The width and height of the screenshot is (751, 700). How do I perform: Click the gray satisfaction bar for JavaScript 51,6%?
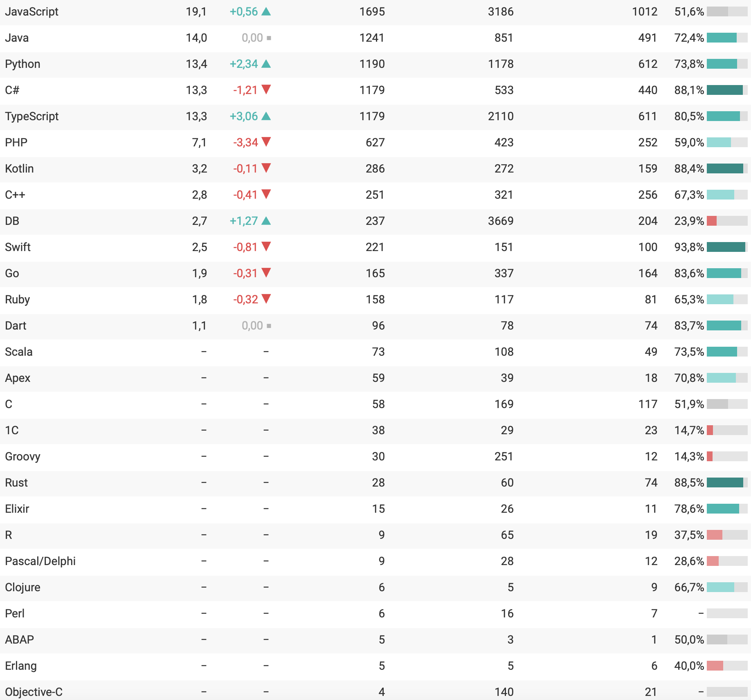coord(727,11)
